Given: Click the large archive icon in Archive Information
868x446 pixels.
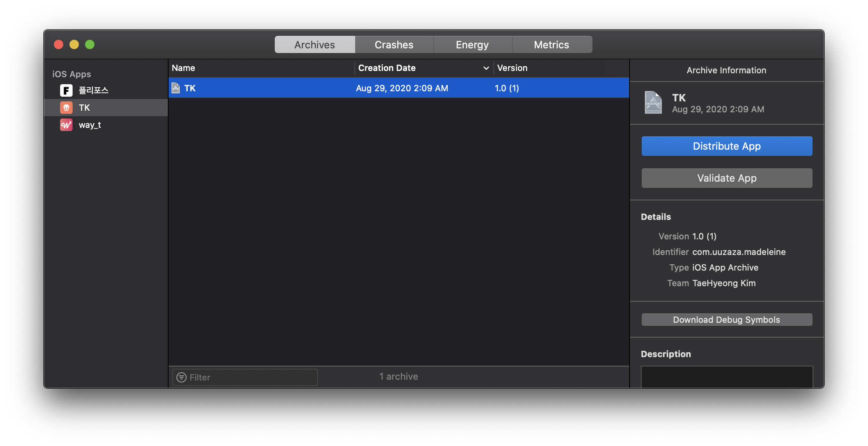Looking at the screenshot, I should point(653,103).
